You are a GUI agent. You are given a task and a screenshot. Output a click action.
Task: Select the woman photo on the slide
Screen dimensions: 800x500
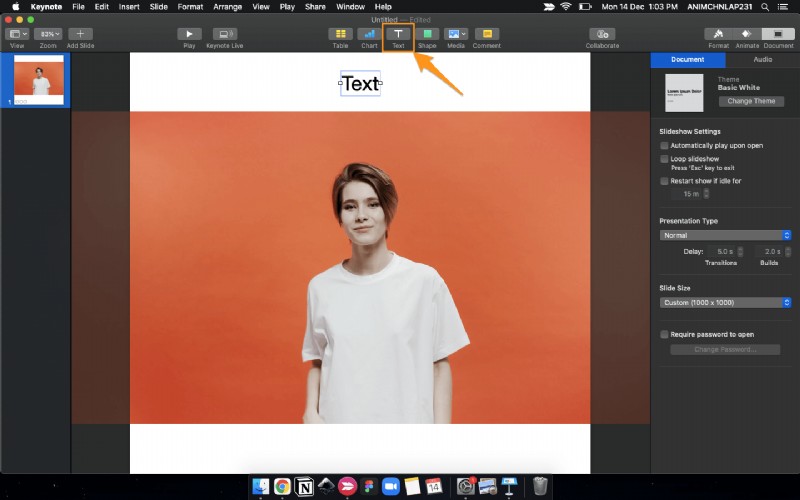(360, 267)
